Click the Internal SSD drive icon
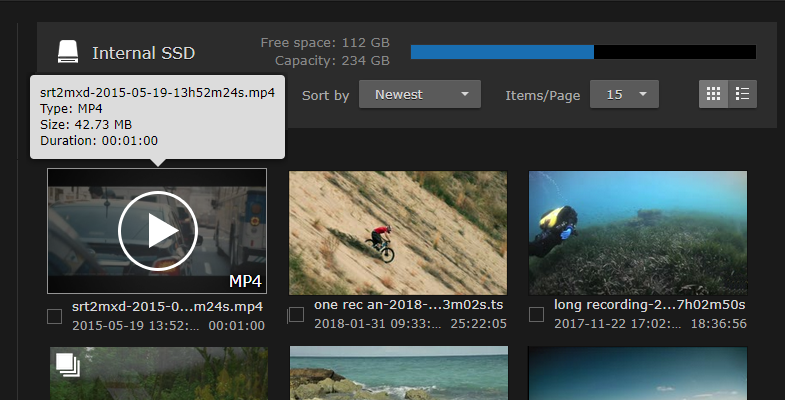785x400 pixels. click(x=67, y=53)
